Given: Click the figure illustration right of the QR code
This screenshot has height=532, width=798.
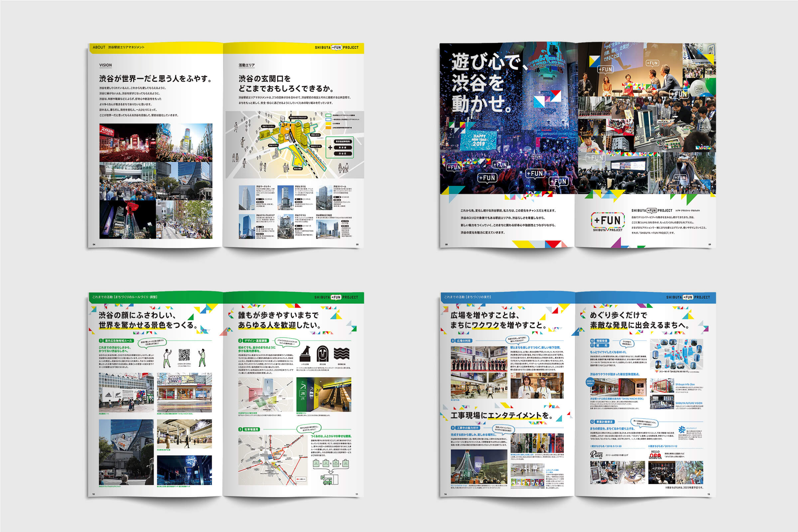Looking at the screenshot, I should pyautogui.click(x=202, y=357).
